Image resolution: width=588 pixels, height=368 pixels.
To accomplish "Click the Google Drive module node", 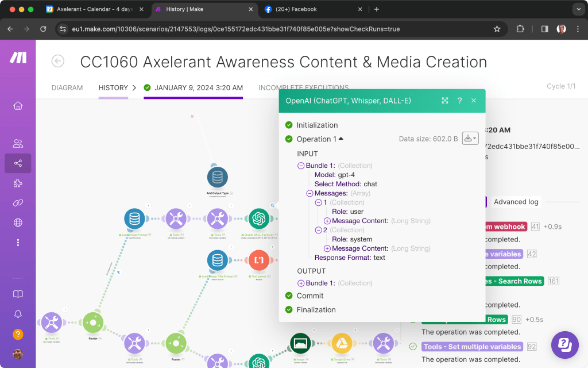I will click(x=342, y=343).
